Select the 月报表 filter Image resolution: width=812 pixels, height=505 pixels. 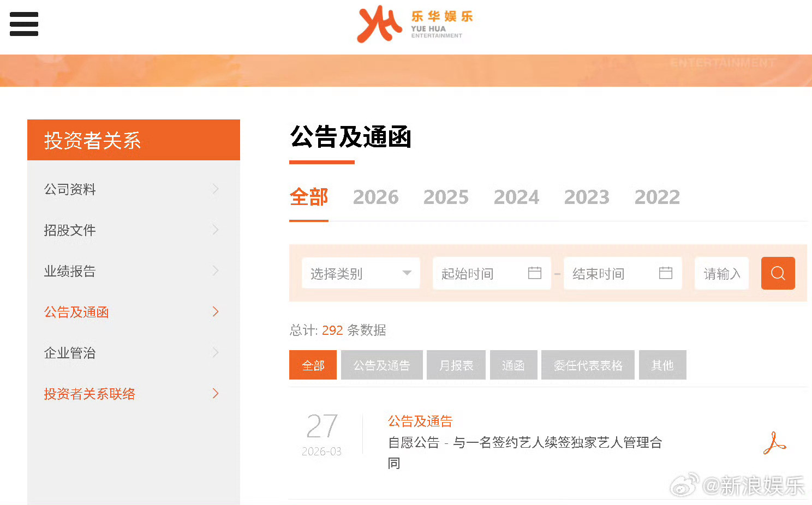tap(456, 365)
